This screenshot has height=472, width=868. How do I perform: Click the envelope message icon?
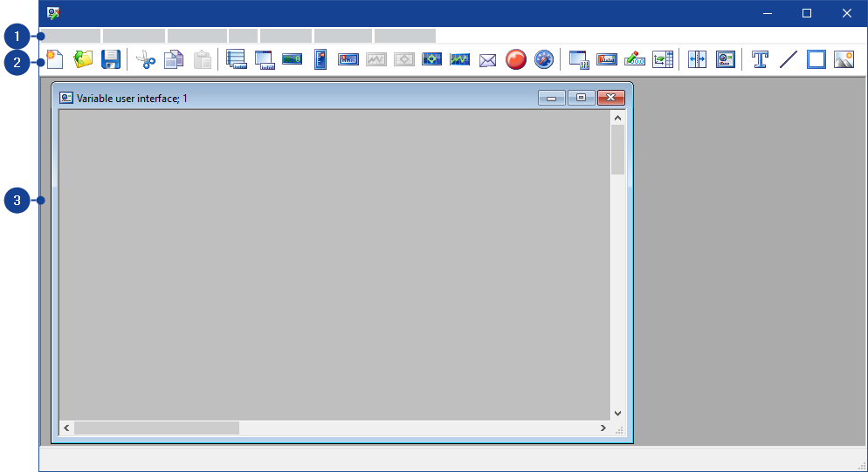(488, 59)
